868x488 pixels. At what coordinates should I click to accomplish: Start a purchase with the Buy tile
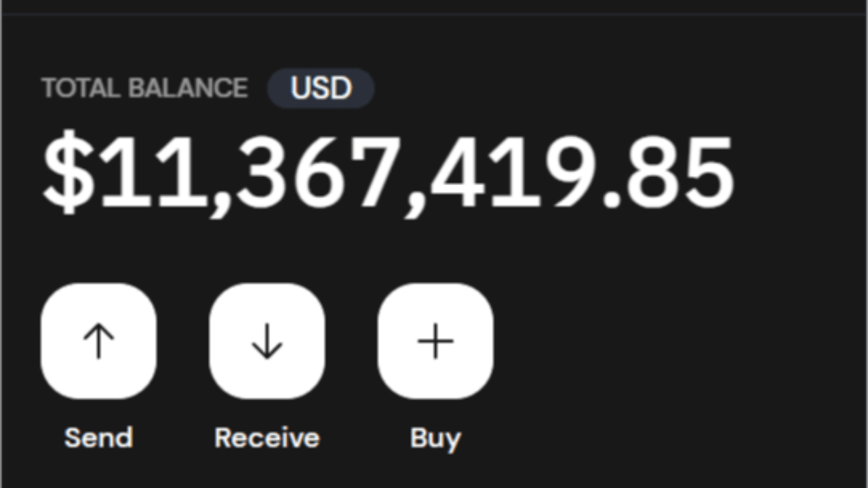coord(435,341)
